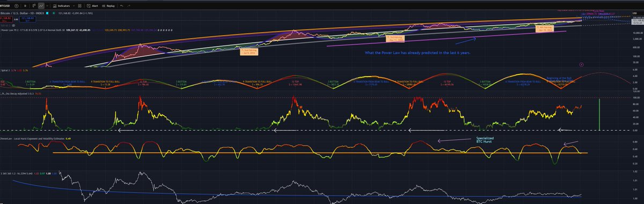This screenshot has width=644, height=204.
Task: Click the 4th Halving label
Action: tap(545, 28)
